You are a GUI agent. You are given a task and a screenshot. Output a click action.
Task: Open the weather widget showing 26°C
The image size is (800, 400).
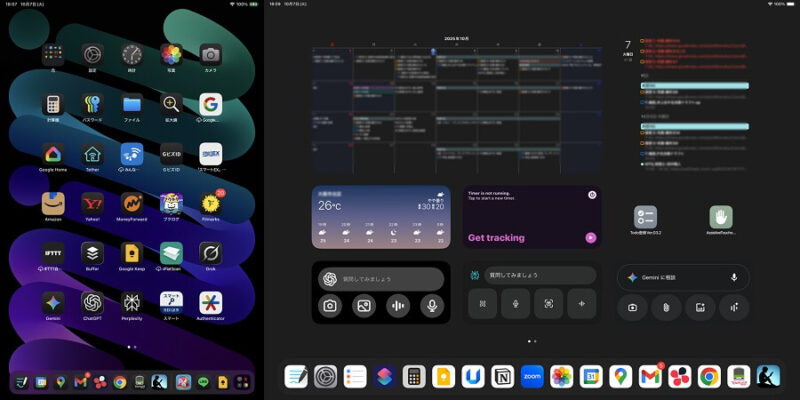pyautogui.click(x=380, y=216)
